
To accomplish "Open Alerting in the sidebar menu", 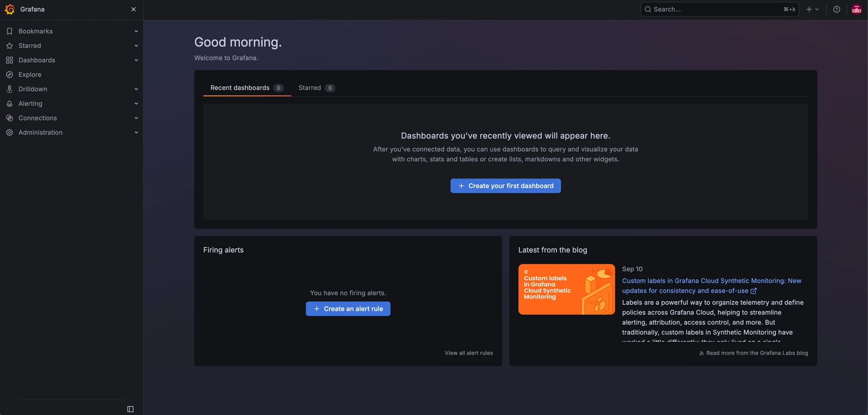I will click(30, 103).
